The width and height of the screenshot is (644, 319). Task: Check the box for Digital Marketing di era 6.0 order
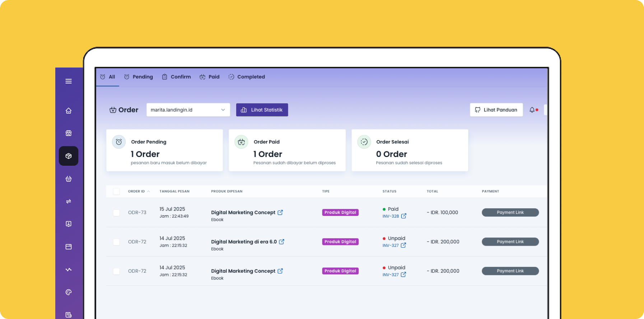tap(116, 242)
